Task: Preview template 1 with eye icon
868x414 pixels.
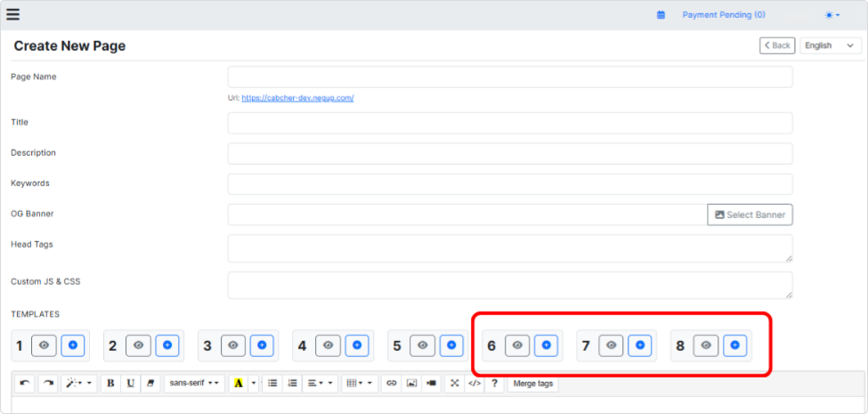Action: (x=44, y=345)
